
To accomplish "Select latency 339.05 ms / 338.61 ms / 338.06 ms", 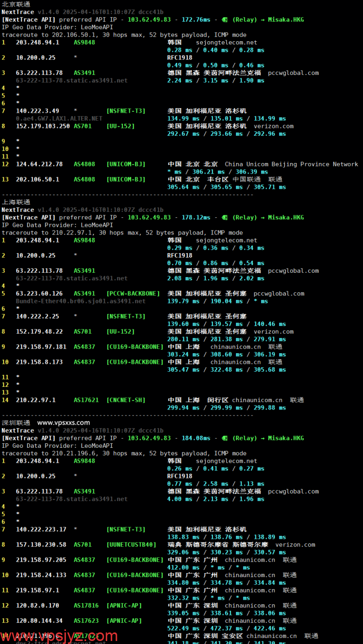I will (x=227, y=613).
